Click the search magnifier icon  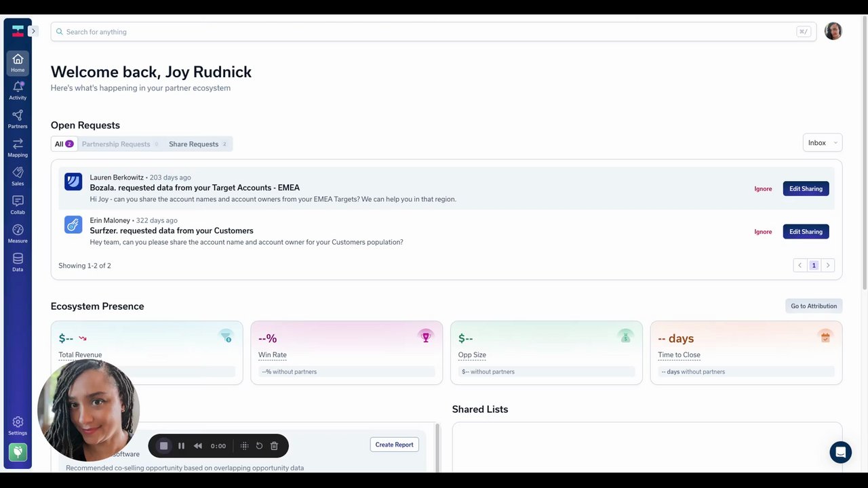pos(59,32)
